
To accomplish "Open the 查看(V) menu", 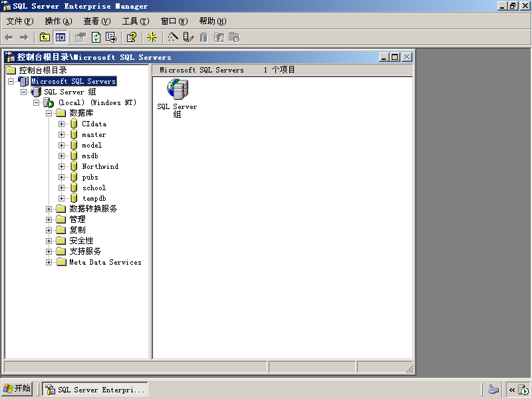I will point(97,21).
